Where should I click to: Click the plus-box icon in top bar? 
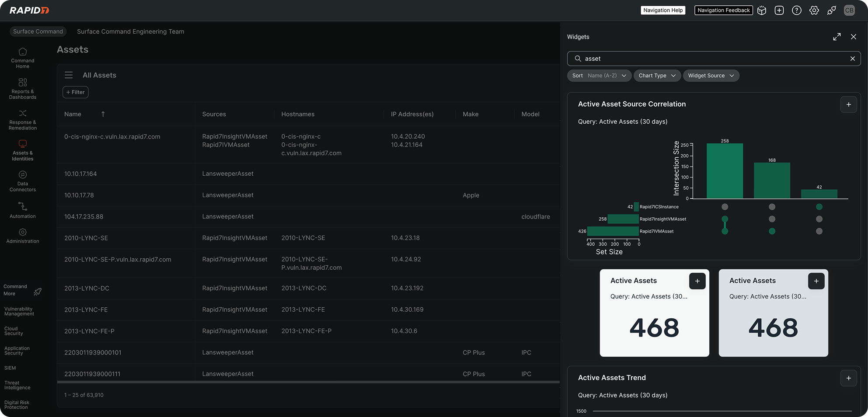[x=779, y=10]
